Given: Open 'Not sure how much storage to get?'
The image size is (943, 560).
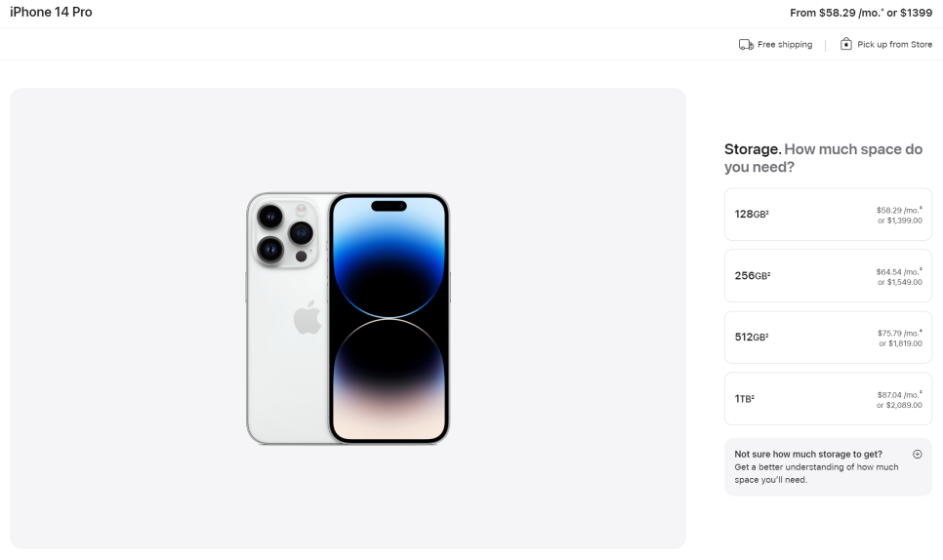Looking at the screenshot, I should click(808, 455).
